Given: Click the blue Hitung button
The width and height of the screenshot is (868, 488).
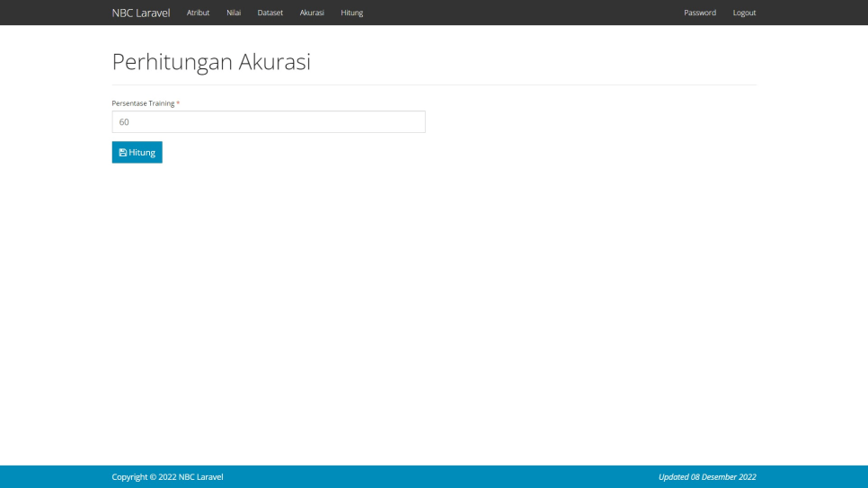Looking at the screenshot, I should tap(137, 152).
